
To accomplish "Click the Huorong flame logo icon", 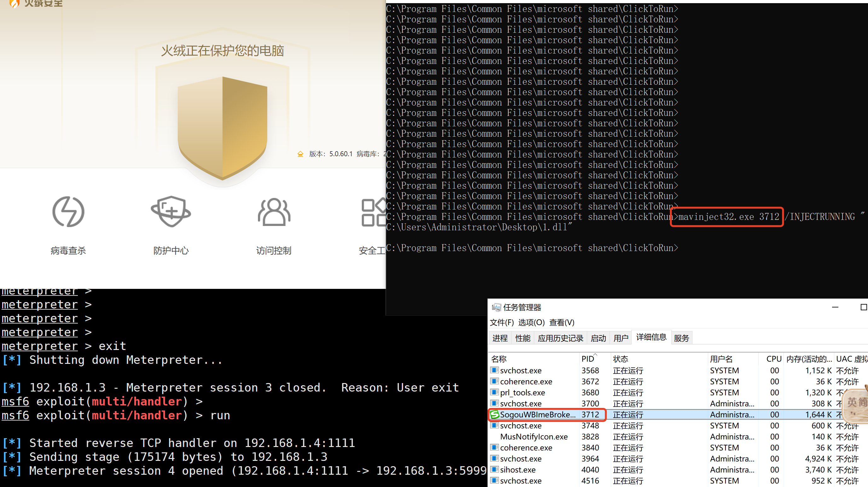I will 14,3.
